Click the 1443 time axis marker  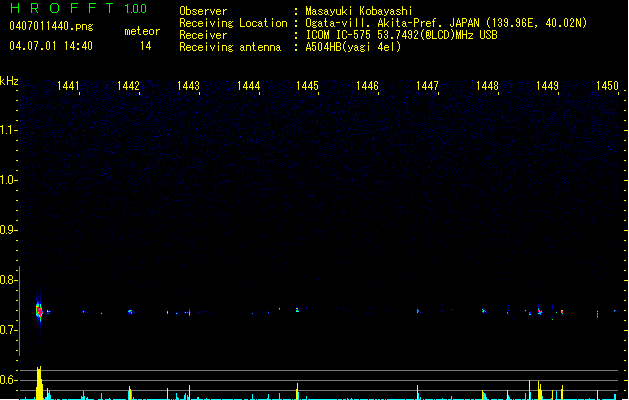click(188, 86)
